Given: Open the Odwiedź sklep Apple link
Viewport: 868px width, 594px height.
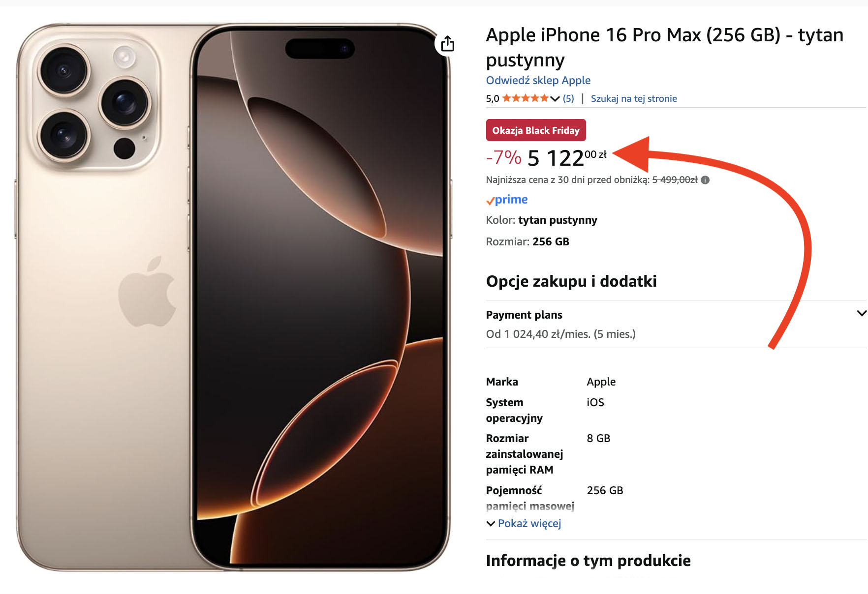Looking at the screenshot, I should [x=538, y=80].
